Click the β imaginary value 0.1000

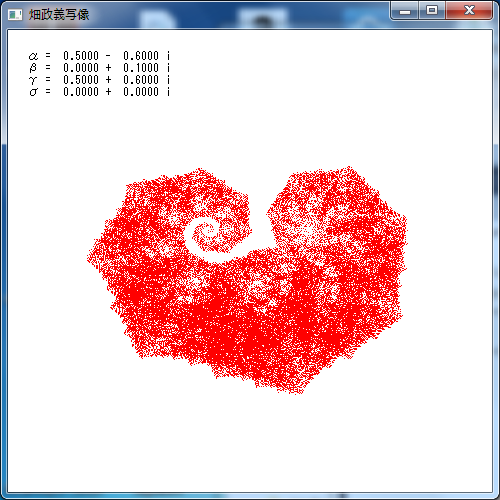click(x=141, y=68)
